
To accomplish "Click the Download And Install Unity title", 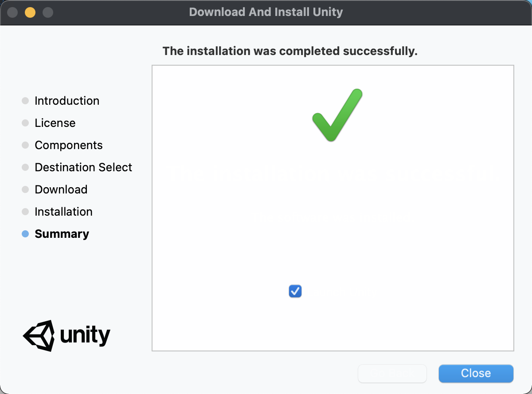I will 266,12.
